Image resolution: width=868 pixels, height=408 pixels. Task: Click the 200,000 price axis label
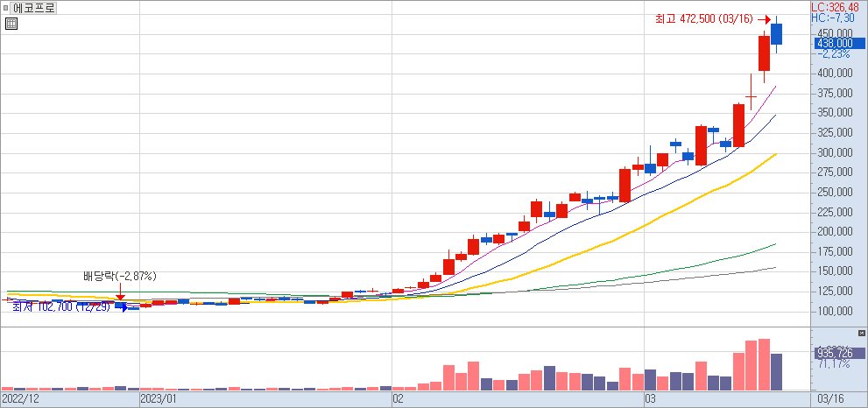pos(836,232)
